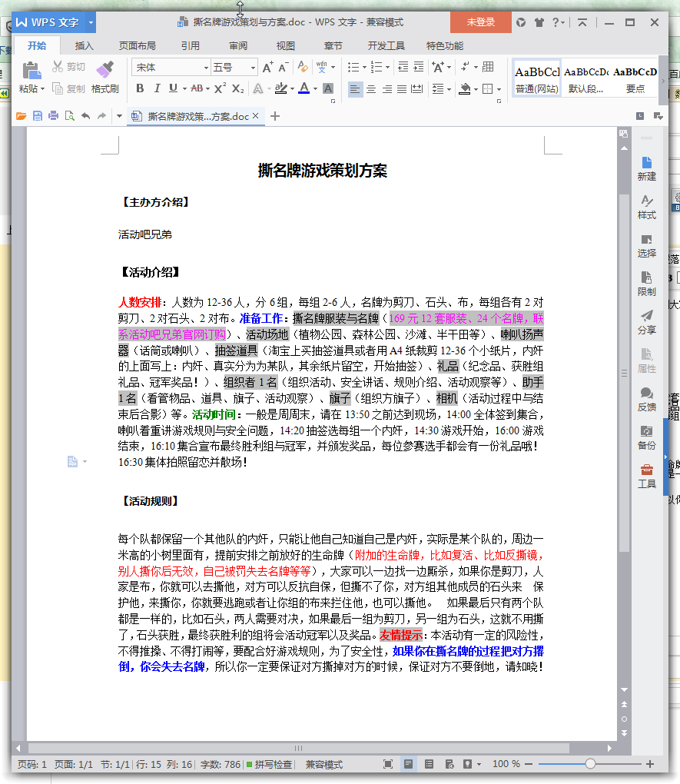Open the 选择 (Select) sidebar panel
This screenshot has width=680, height=784.
click(x=646, y=245)
